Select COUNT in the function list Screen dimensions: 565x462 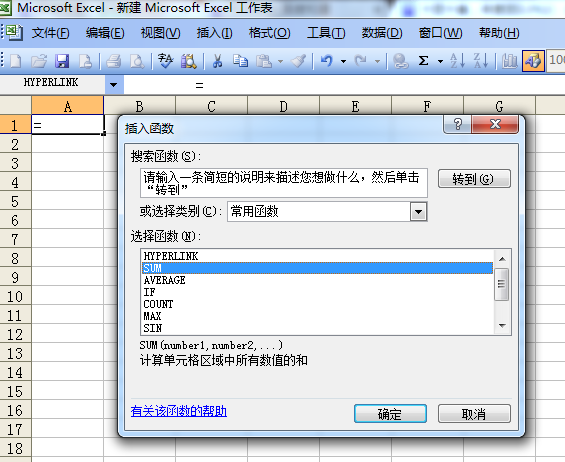[x=317, y=304]
